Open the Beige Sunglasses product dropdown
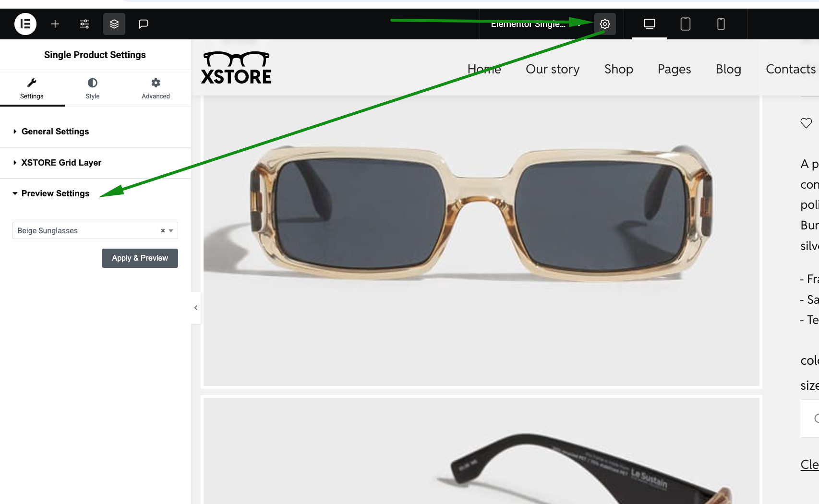The height and width of the screenshot is (504, 819). tap(95, 230)
